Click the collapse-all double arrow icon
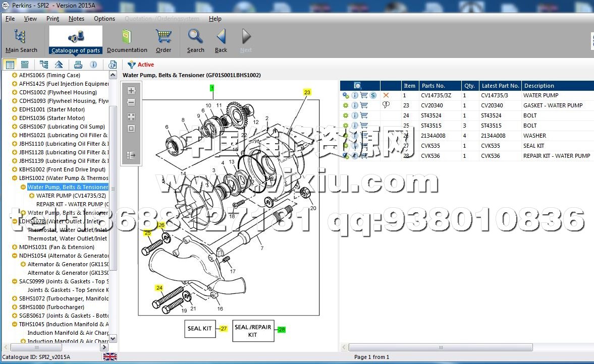This screenshot has width=594, height=364. click(59, 65)
